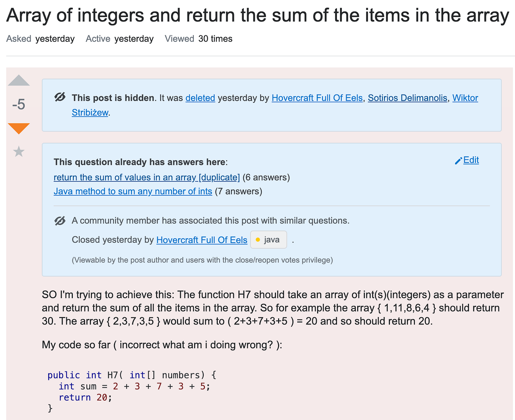515x420 pixels.
Task: Select the java tag pill
Action: coord(269,239)
